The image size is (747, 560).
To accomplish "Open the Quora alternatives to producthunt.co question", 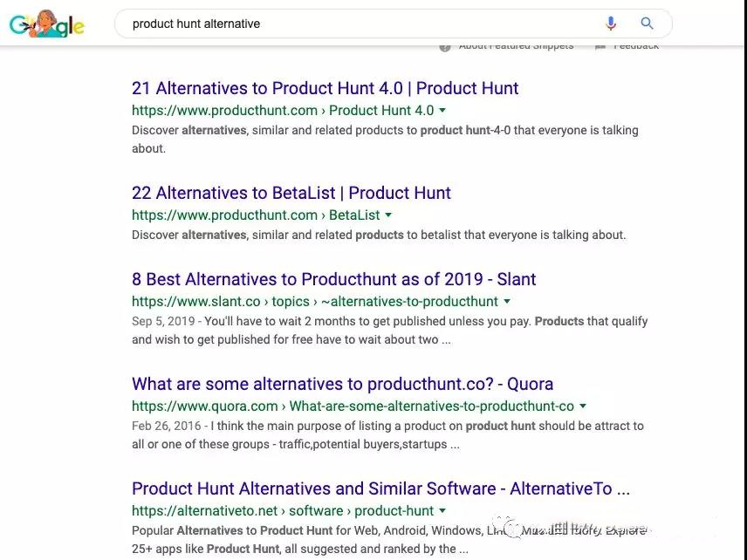I will pyautogui.click(x=343, y=385).
